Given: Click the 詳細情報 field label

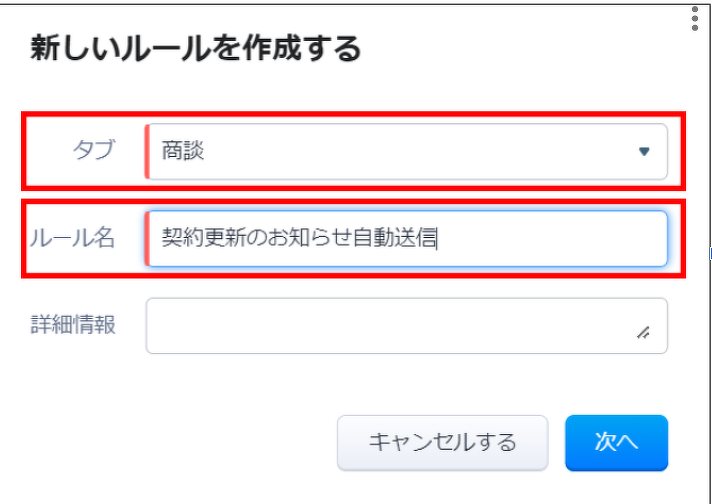Looking at the screenshot, I should tap(72, 324).
